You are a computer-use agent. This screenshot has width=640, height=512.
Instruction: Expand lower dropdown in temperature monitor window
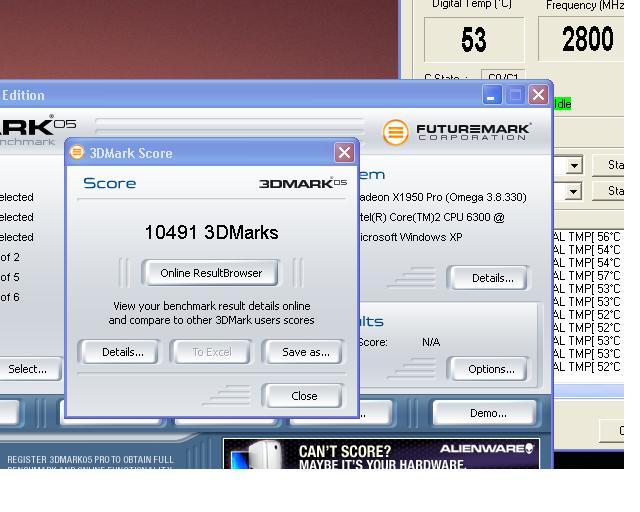click(573, 191)
